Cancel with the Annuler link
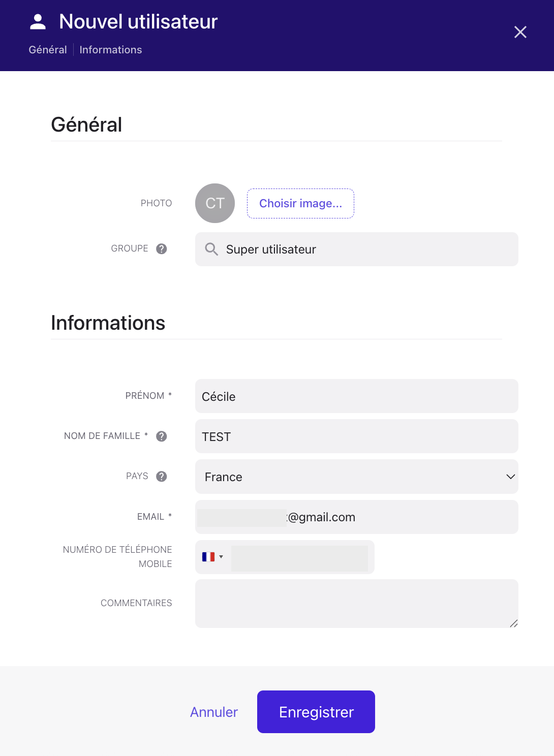 click(214, 712)
